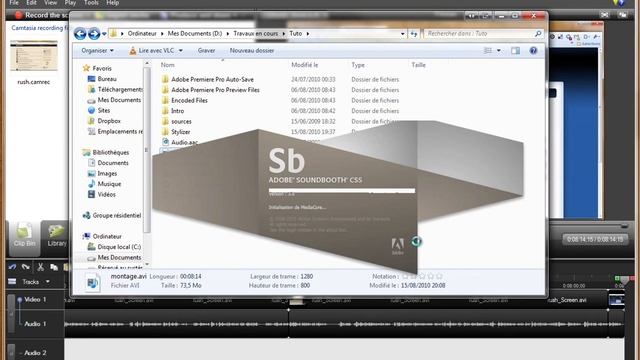Select the rush.camrec clip thumbnail
Screen dimensions: 640x360
[34, 56]
